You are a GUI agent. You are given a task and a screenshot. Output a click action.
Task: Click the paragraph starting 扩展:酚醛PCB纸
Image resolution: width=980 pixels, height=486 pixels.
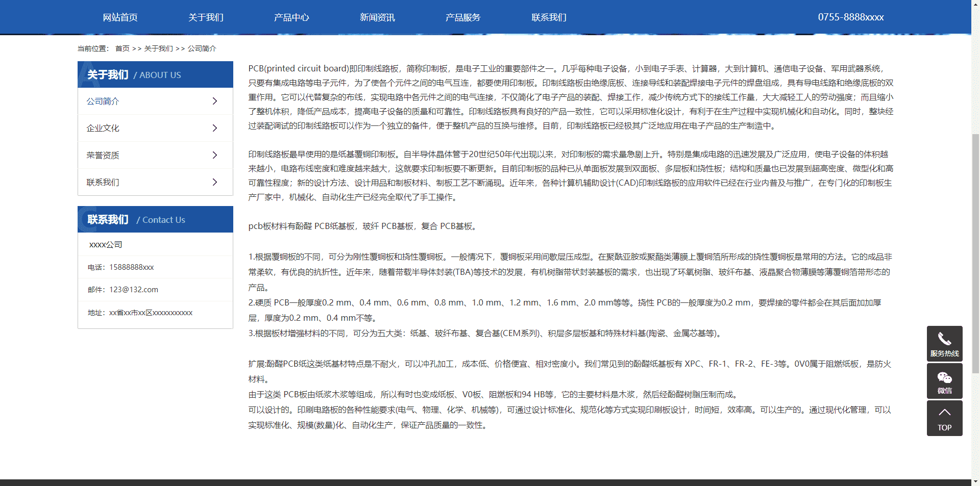click(x=570, y=371)
